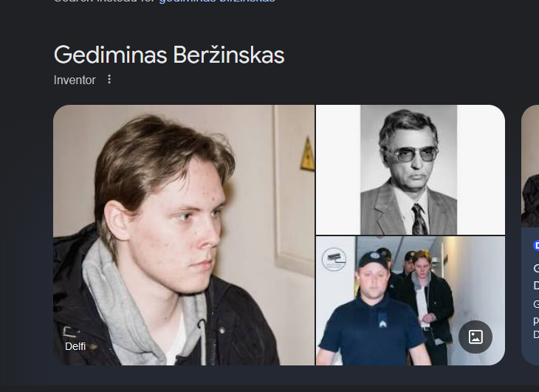The image size is (539, 392).
Task: Open the partially visible photo at right edge
Action: point(530,166)
